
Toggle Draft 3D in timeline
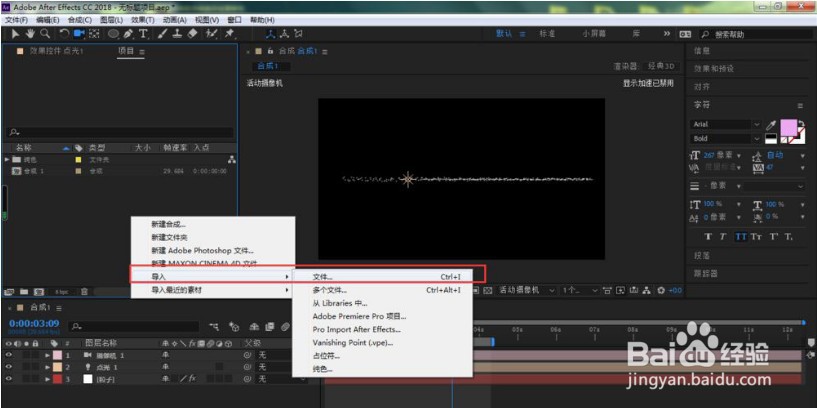click(x=234, y=327)
